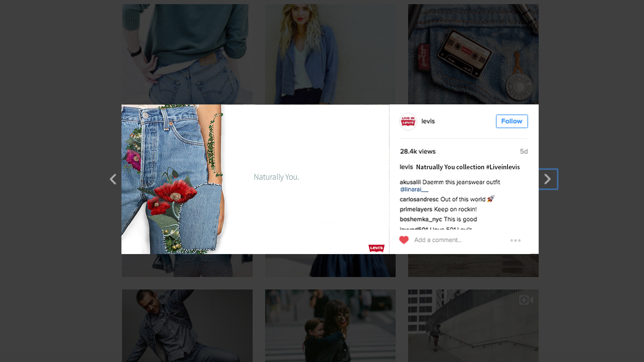Click caption author levis in caption
Image resolution: width=644 pixels, height=362 pixels.
pos(406,167)
